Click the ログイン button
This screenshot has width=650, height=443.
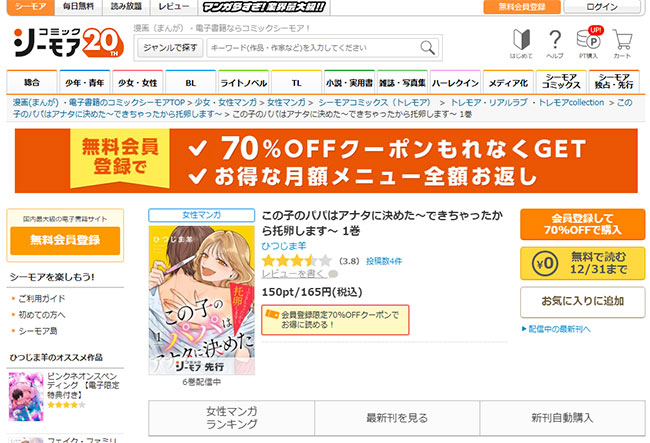[x=602, y=7]
